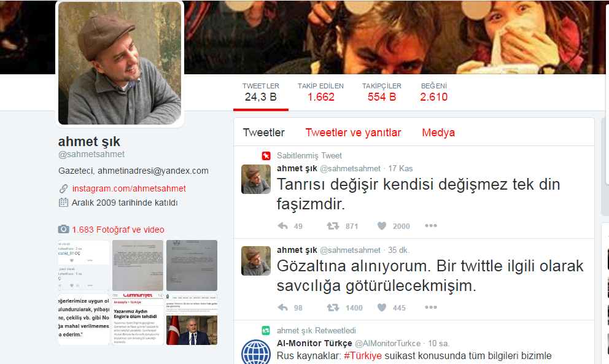Show the Takip Edilen 1.662 list
This screenshot has height=364, width=609.
pos(320,92)
